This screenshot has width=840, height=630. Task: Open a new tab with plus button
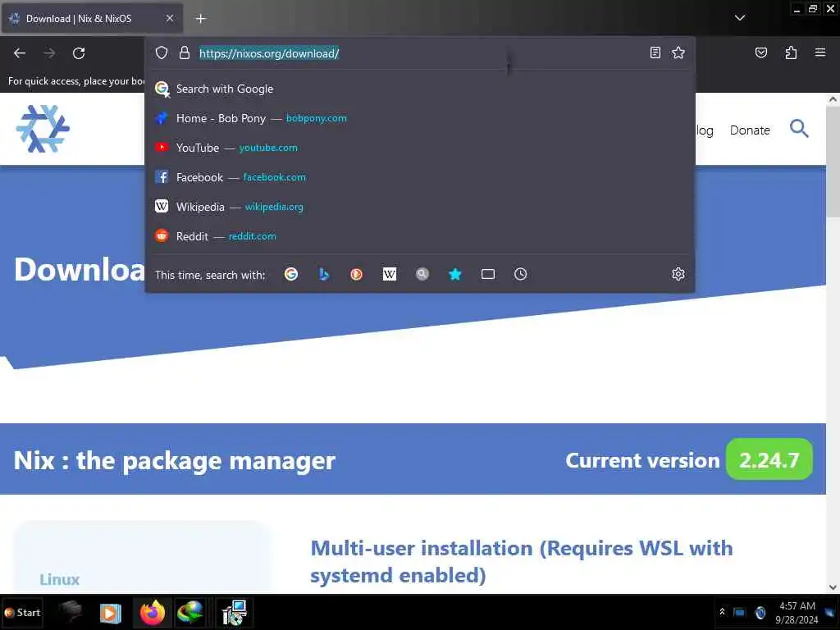[200, 19]
